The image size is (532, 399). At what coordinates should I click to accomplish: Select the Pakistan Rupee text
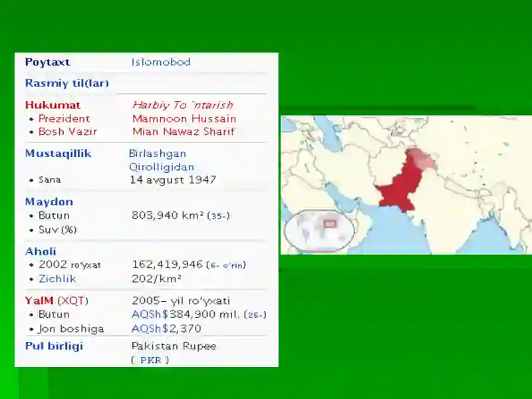(174, 346)
